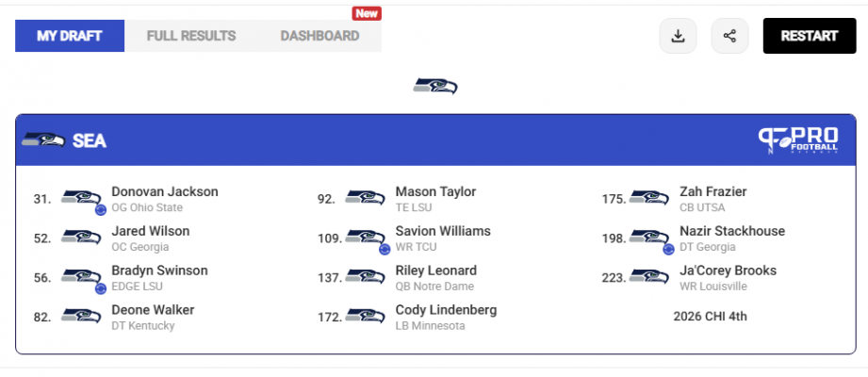Image resolution: width=868 pixels, height=377 pixels.
Task: Click the Restart button
Action: (810, 36)
